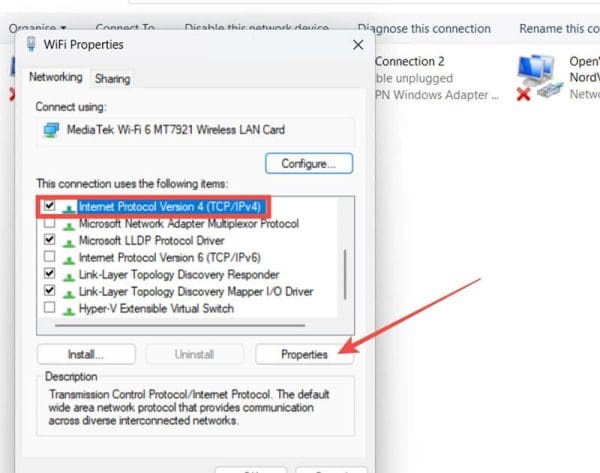Toggle Link-Layer Topology Discovery Mapper I/O Driver checkbox

49,292
